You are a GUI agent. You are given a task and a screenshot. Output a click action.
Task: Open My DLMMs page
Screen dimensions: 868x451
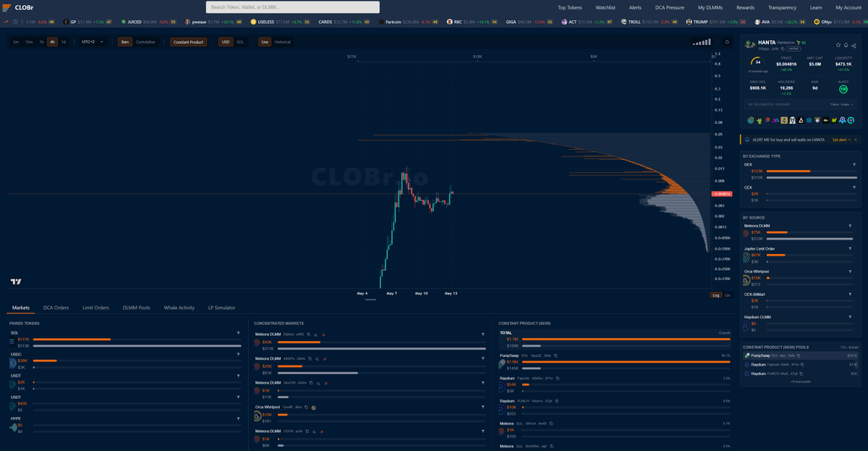(x=710, y=7)
